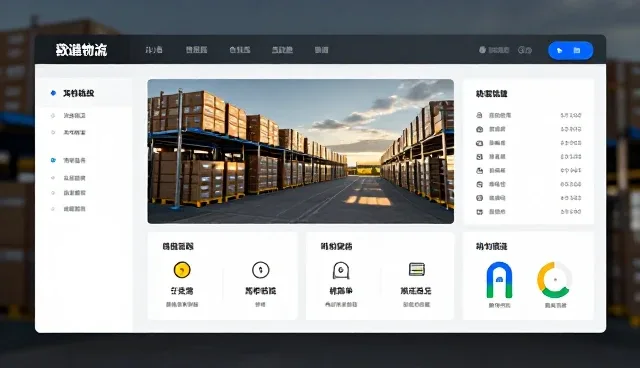Screen dimensions: 640x368
Task: Open the warehouse pallet yard banner image
Action: click(x=300, y=151)
